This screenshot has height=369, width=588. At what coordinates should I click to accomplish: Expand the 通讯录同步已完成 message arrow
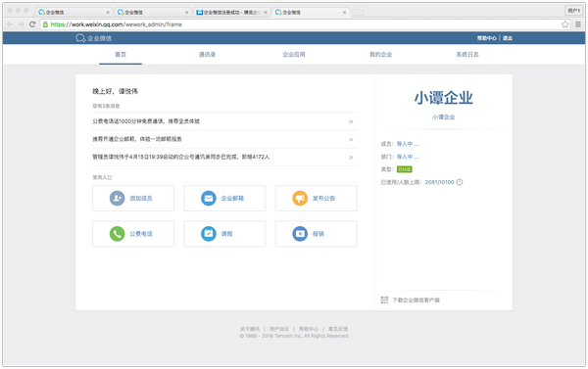[x=351, y=158]
